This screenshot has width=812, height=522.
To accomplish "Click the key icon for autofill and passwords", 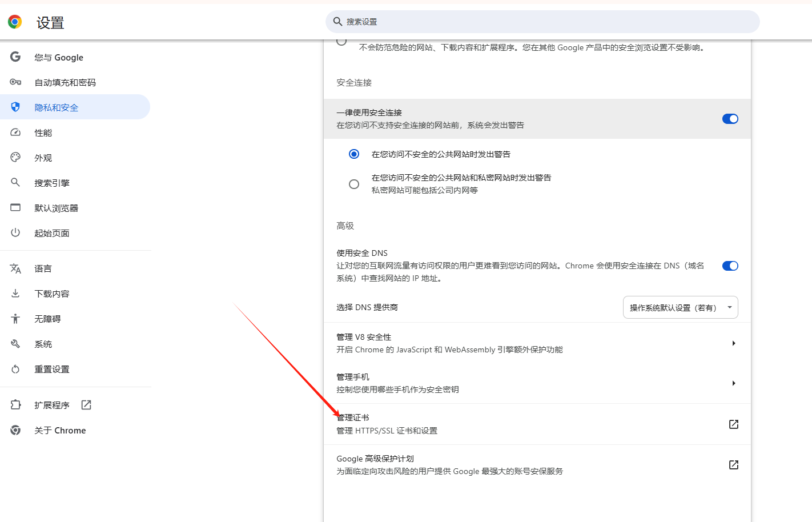I will 15,82.
